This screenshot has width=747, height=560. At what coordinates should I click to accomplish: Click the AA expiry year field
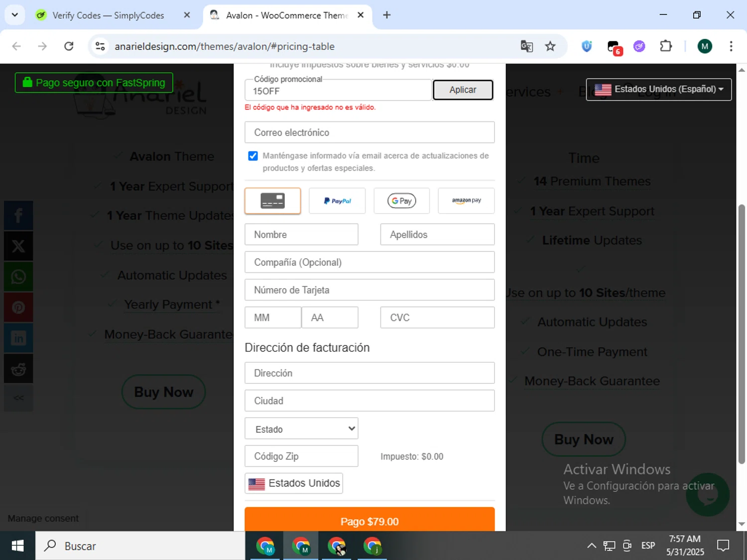pyautogui.click(x=330, y=318)
